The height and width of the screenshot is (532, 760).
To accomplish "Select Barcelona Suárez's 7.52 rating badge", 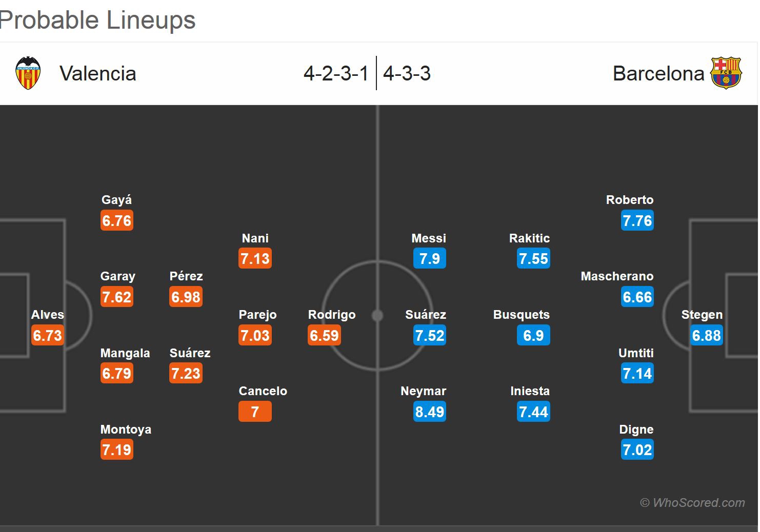I will 429,335.
